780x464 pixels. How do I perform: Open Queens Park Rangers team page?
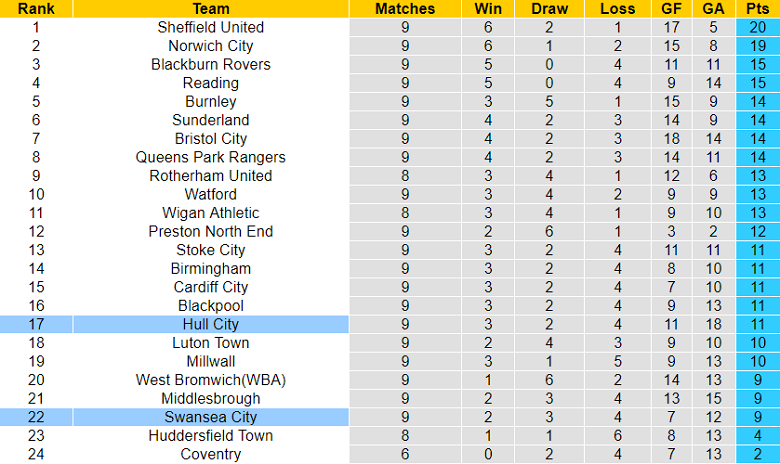(211, 157)
